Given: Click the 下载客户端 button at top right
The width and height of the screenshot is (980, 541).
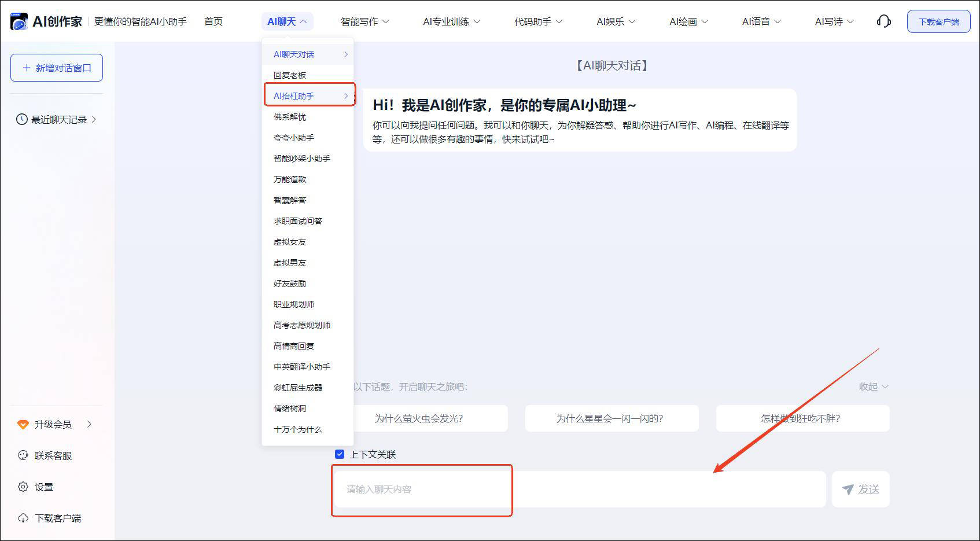Looking at the screenshot, I should pyautogui.click(x=938, y=22).
